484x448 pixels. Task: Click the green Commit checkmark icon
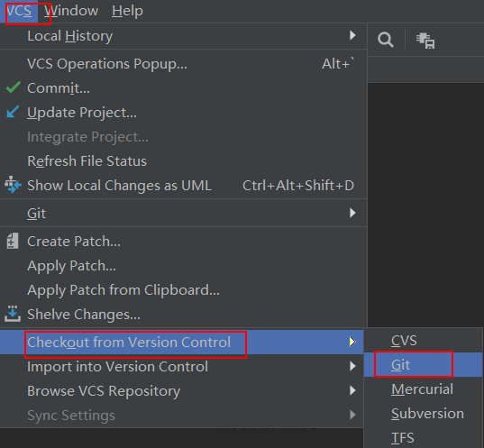(14, 87)
